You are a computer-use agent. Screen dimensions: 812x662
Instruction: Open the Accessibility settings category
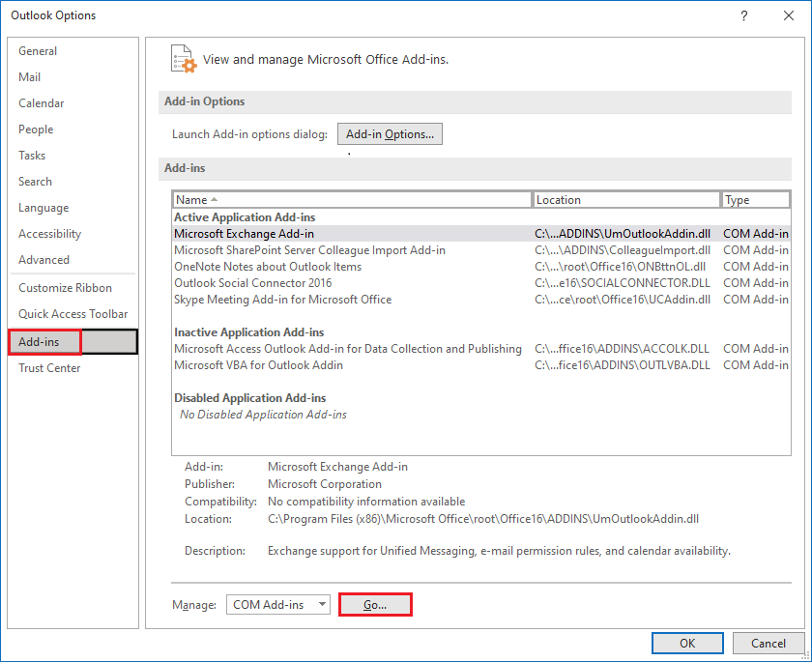(x=49, y=233)
